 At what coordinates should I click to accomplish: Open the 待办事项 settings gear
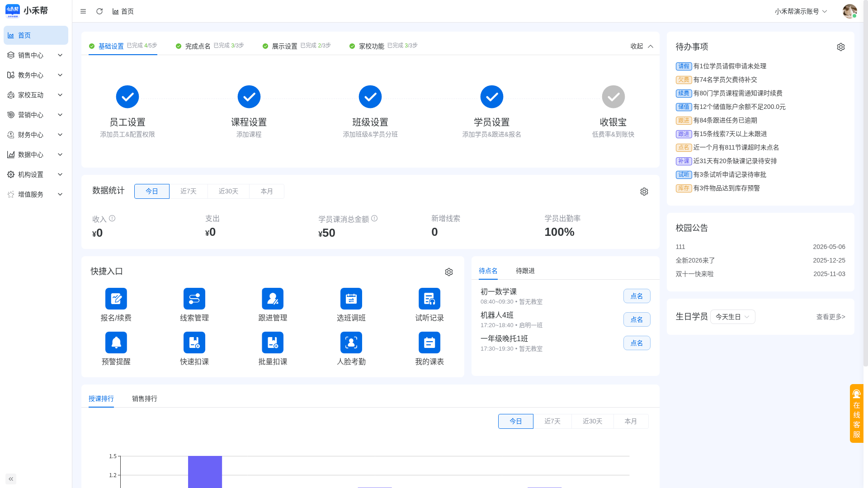[841, 47]
